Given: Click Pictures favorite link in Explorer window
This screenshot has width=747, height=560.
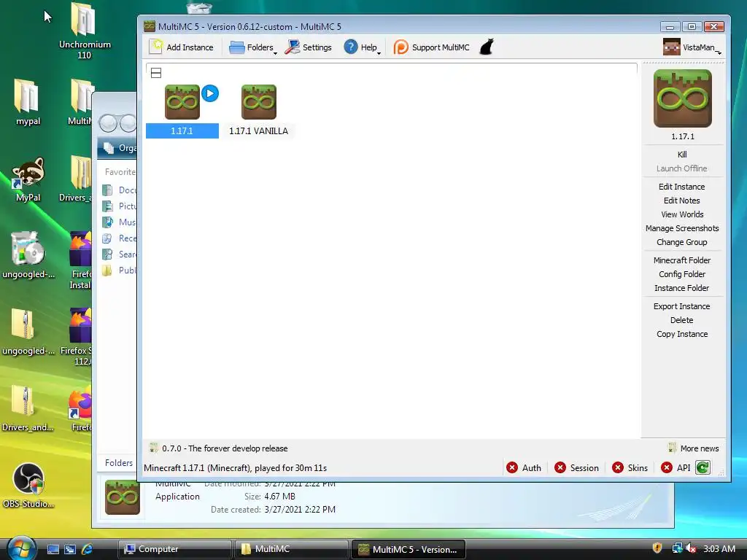Looking at the screenshot, I should pyautogui.click(x=120, y=206).
